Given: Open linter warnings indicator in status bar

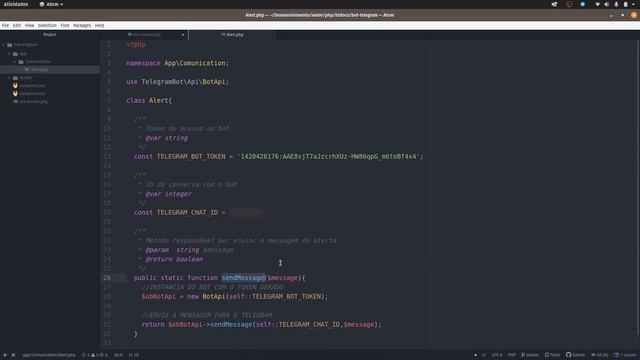Looking at the screenshot, I should pos(95,355).
